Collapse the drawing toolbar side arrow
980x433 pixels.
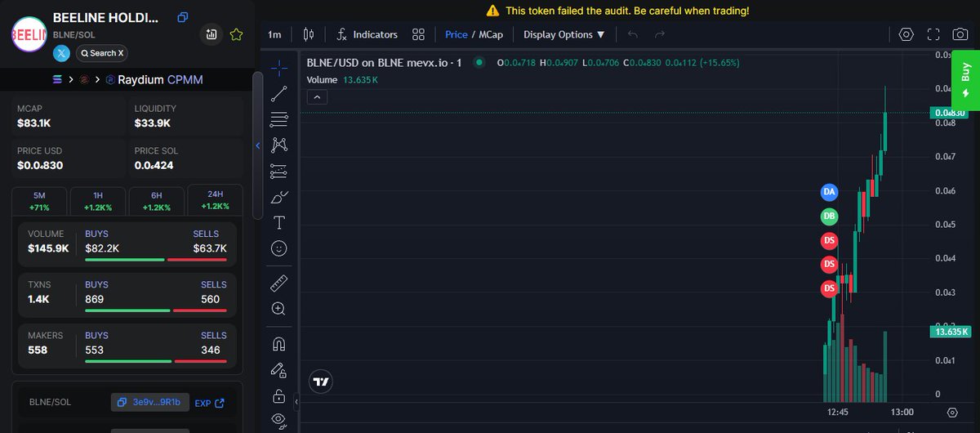(x=296, y=403)
